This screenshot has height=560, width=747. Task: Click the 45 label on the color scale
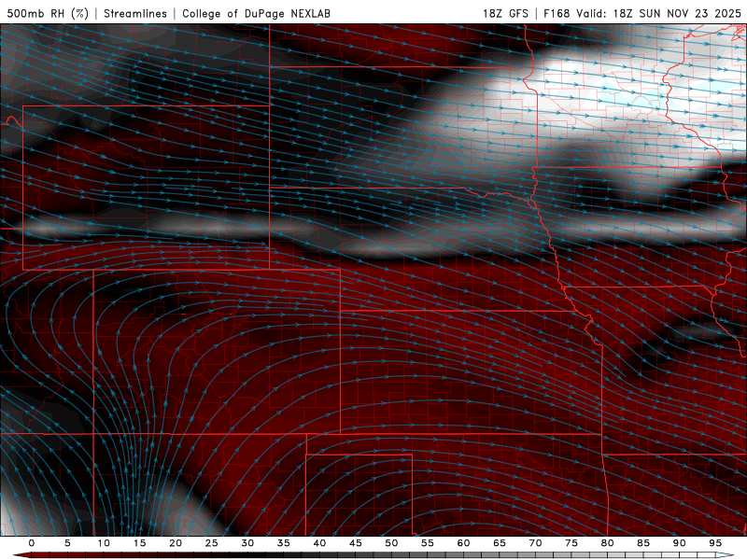[x=356, y=543]
